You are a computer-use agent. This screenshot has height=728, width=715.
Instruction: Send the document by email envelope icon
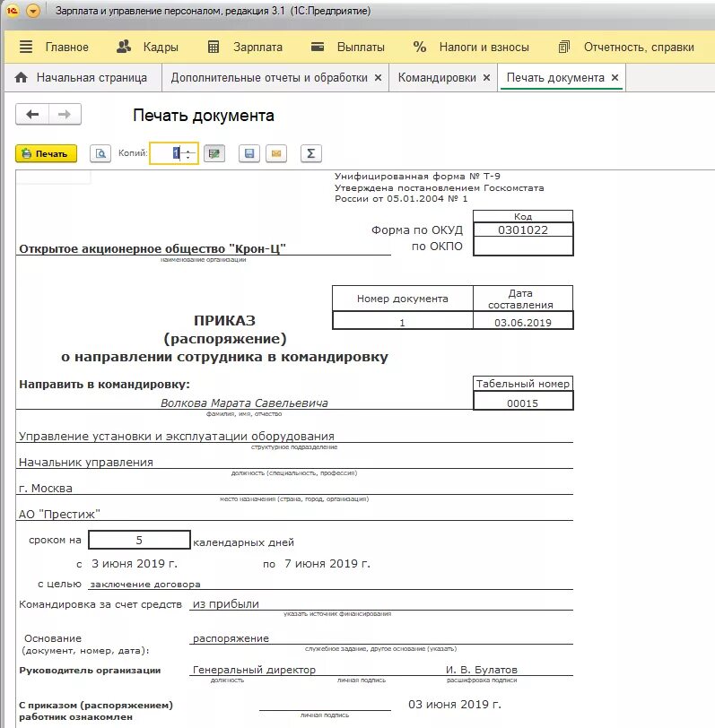coord(276,153)
